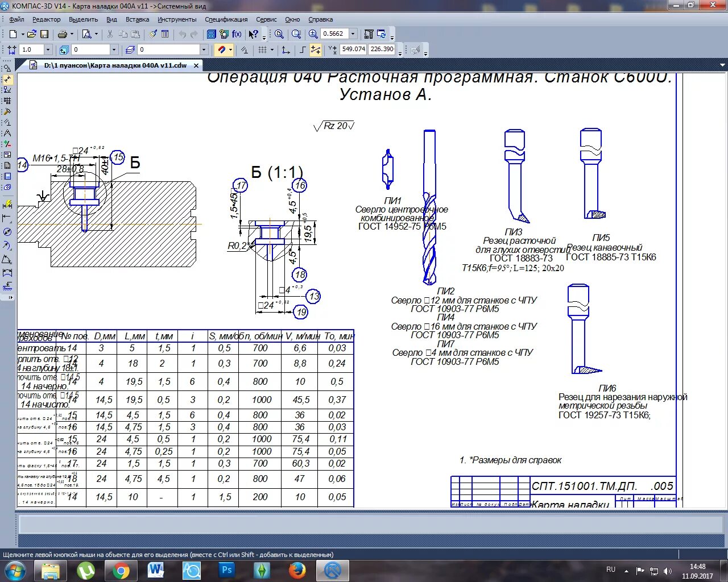Open zoom scale dropdown 0.5662
Image resolution: width=728 pixels, height=582 pixels.
click(x=353, y=34)
